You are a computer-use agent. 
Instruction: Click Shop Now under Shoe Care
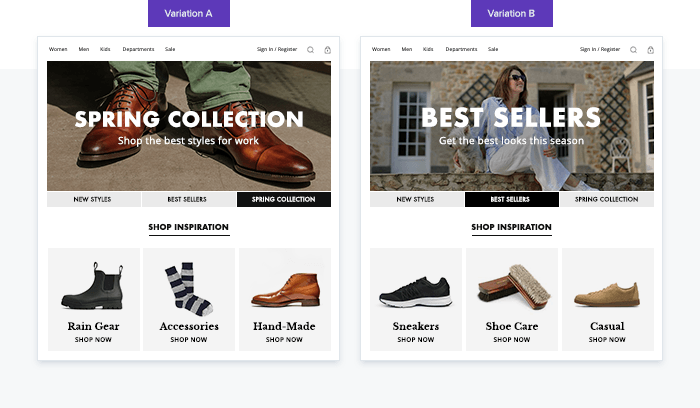point(512,340)
